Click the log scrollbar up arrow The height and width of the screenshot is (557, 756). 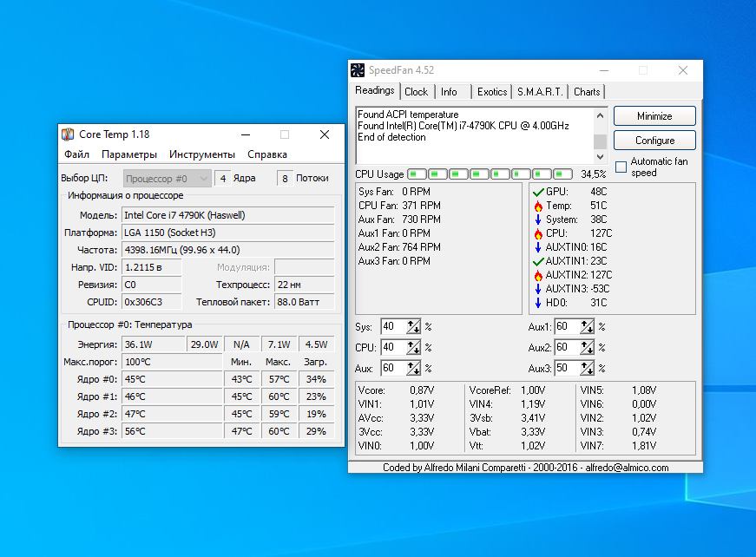tap(600, 115)
